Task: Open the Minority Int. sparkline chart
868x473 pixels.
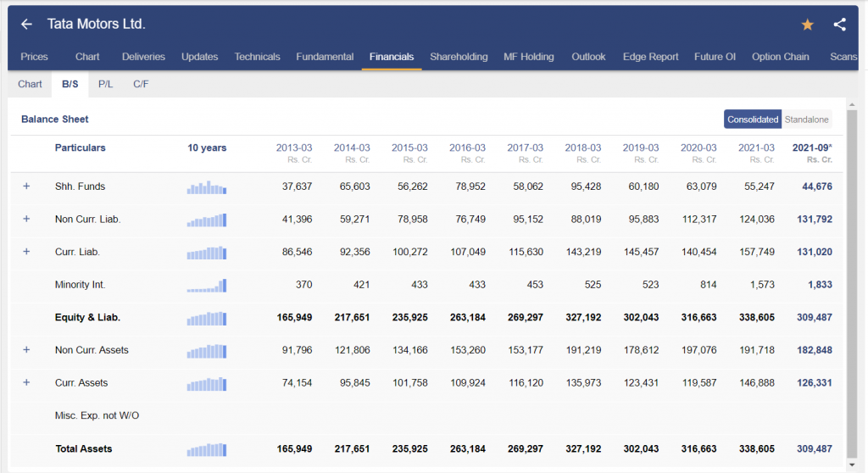Action: coord(207,285)
